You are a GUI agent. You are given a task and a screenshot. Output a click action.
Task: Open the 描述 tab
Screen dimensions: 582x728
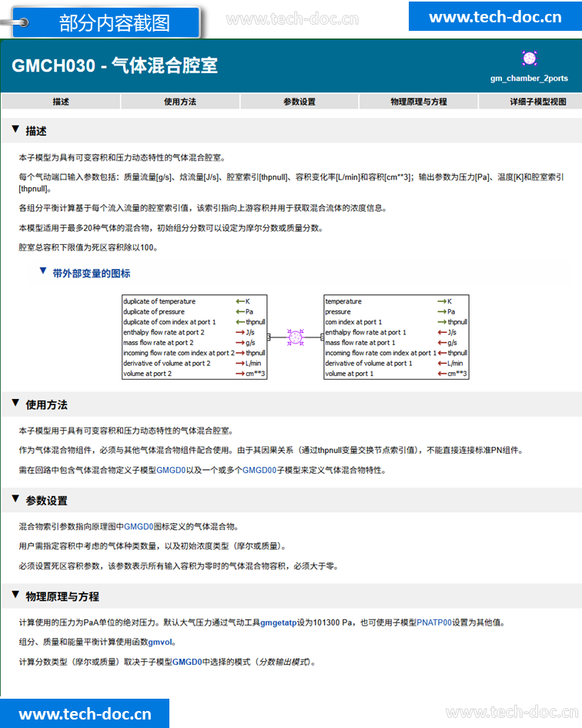click(61, 102)
